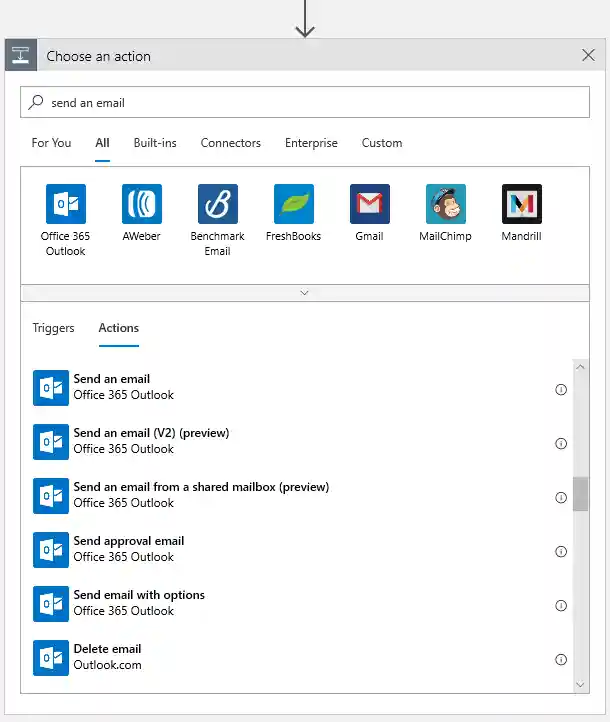
Task: Select the Gmail connector icon
Action: click(x=369, y=204)
